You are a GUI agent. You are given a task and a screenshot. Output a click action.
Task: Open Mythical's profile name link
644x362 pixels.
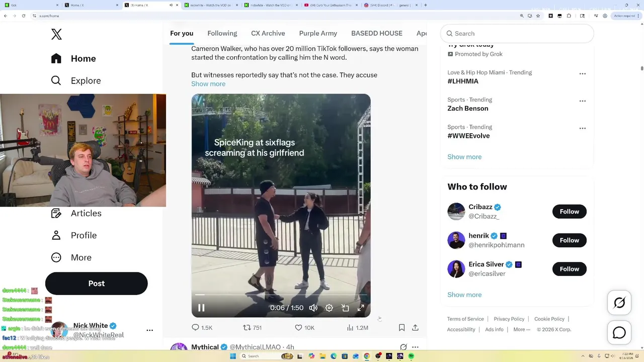click(x=205, y=347)
